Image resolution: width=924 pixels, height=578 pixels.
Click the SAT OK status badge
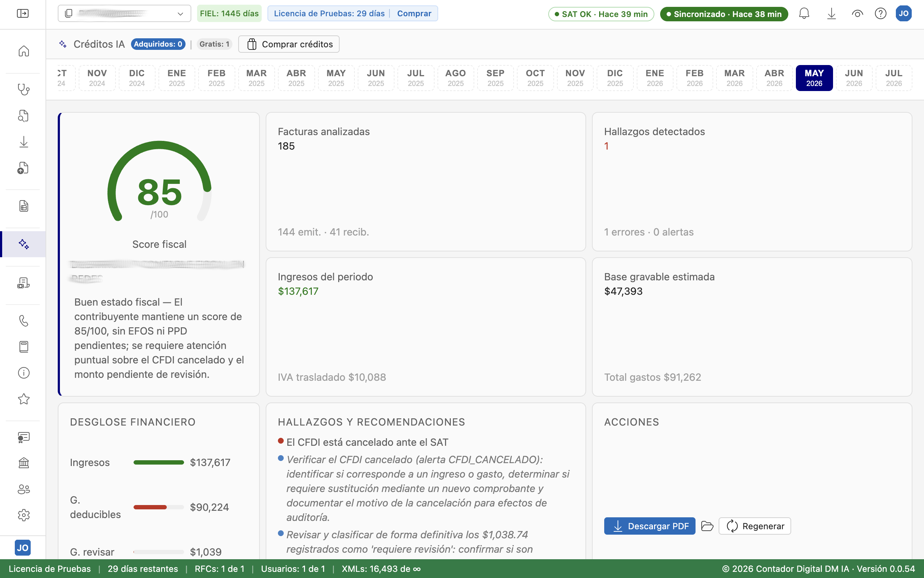tap(601, 14)
